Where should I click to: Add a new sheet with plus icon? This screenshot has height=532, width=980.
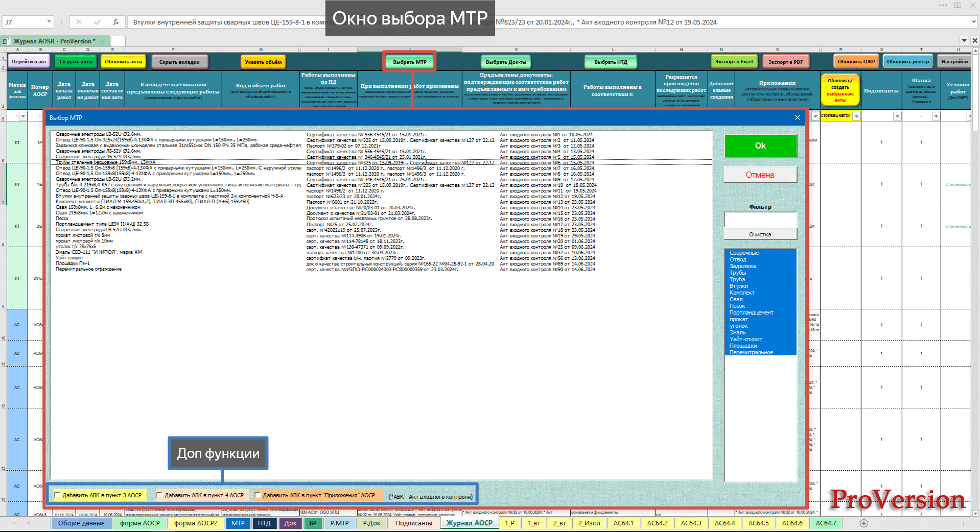[864, 523]
